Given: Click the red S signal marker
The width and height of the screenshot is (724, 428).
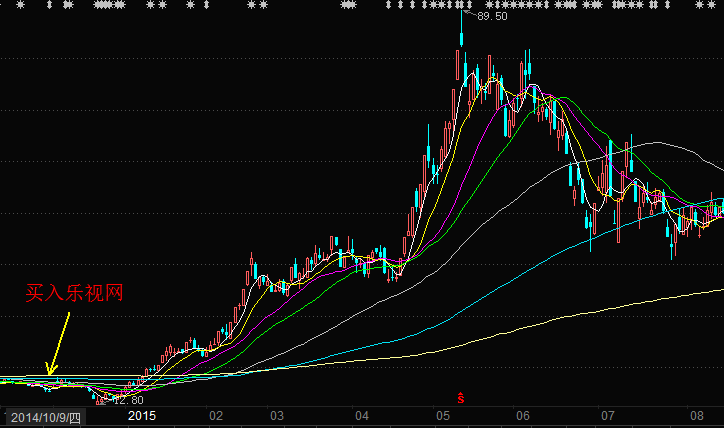Looking at the screenshot, I should [x=461, y=398].
